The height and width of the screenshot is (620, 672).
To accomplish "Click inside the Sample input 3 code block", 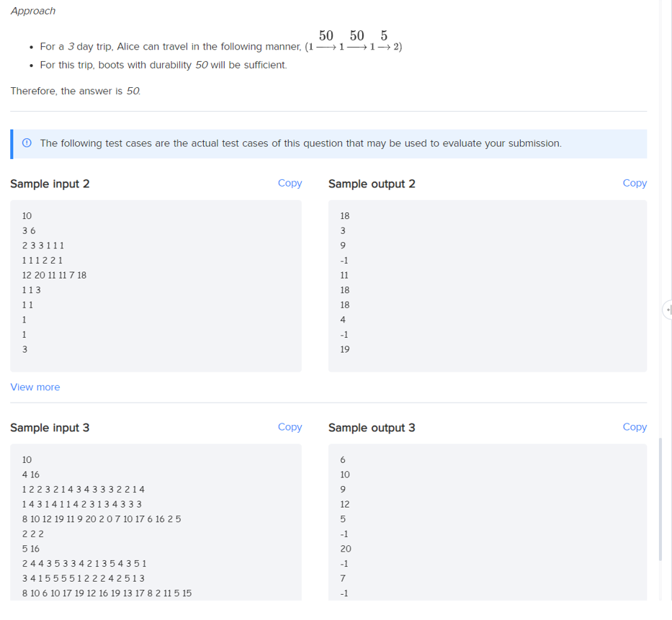I will tap(156, 522).
